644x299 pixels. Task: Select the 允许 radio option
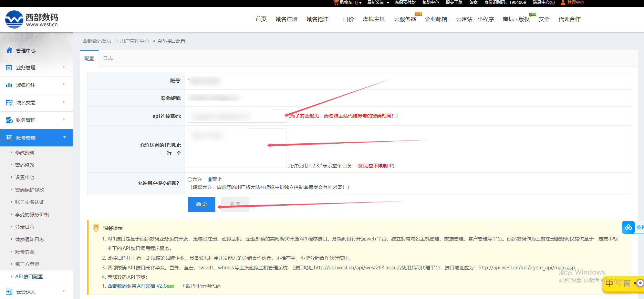(x=190, y=179)
